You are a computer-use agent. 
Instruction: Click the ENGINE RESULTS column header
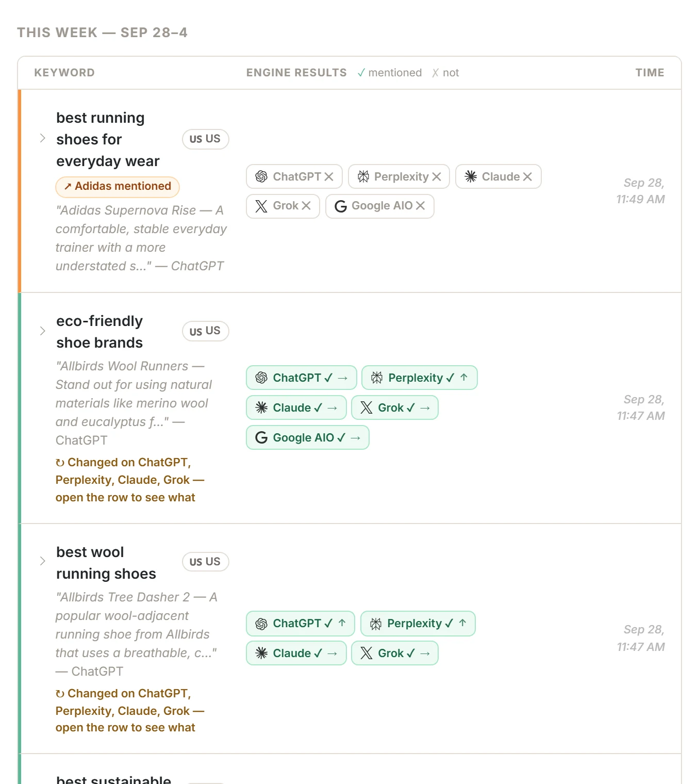point(296,73)
